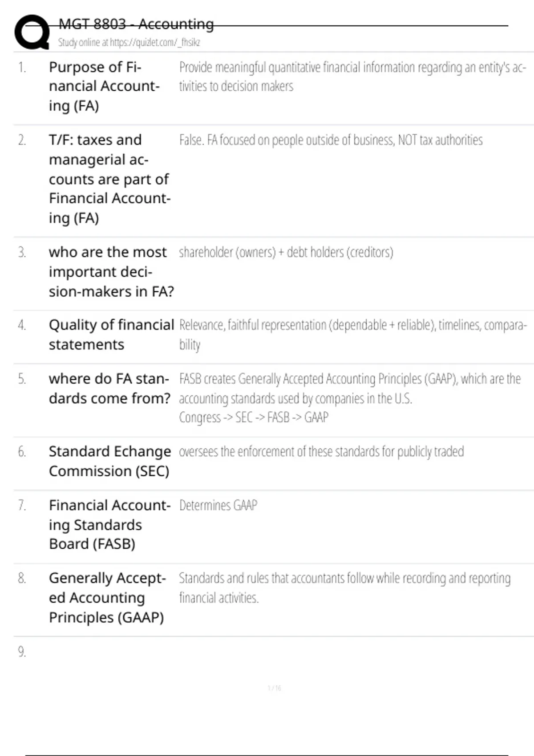Select the Quality of financial statements term
Screen dimensions: 534x756
[111, 334]
